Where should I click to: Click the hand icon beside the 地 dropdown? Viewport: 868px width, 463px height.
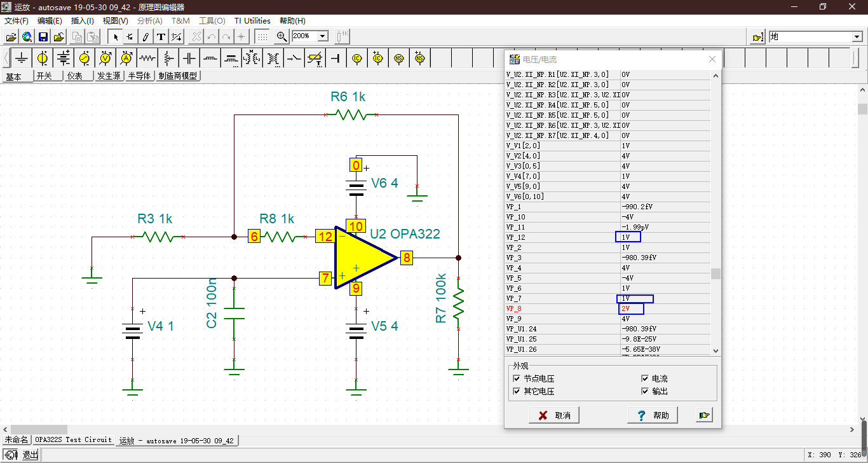point(757,37)
